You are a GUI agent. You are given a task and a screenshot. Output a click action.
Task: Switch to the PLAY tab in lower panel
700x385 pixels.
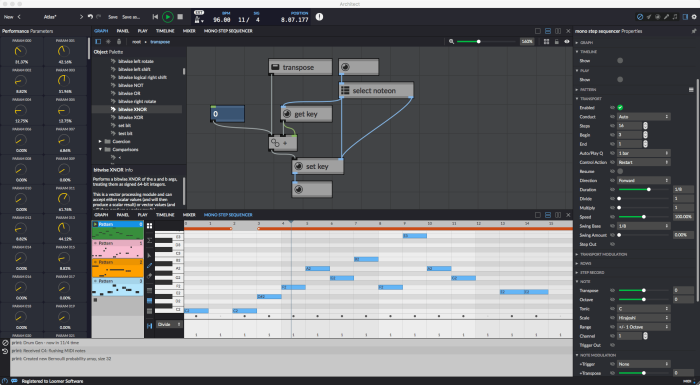click(142, 215)
